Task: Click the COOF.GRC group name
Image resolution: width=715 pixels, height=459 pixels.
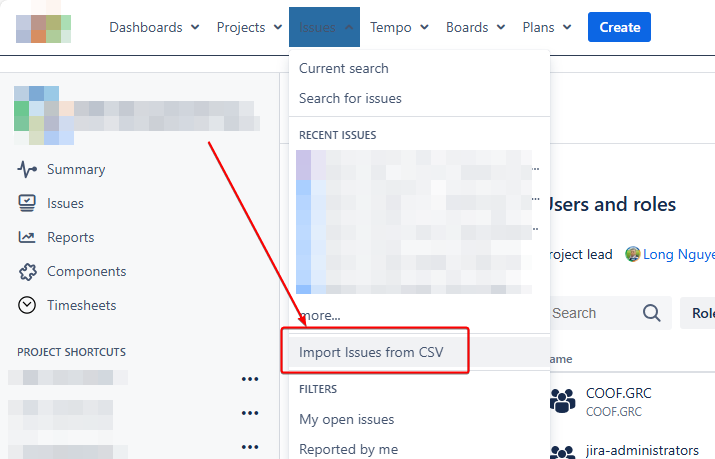Action: pos(618,393)
